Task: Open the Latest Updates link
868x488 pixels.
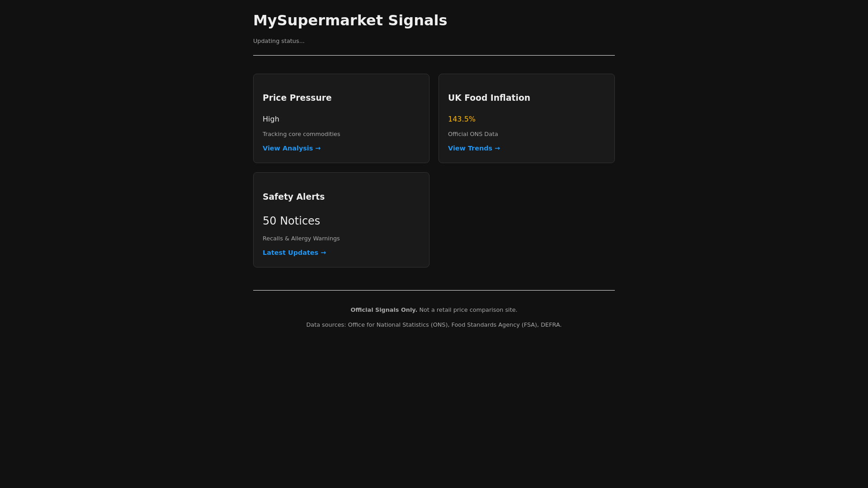Action: [294, 253]
